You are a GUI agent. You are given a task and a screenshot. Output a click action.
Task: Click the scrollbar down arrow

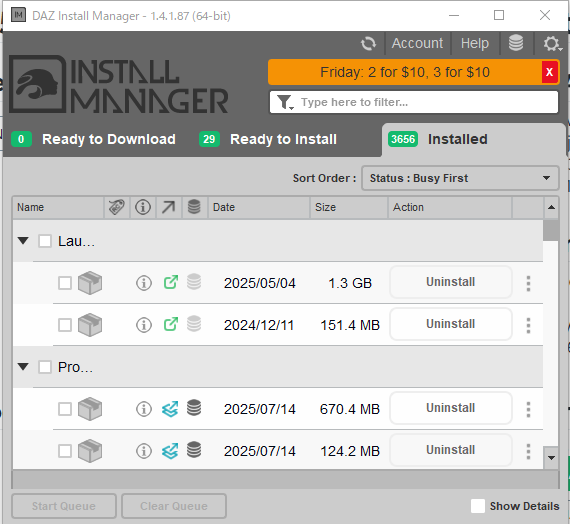(551, 458)
